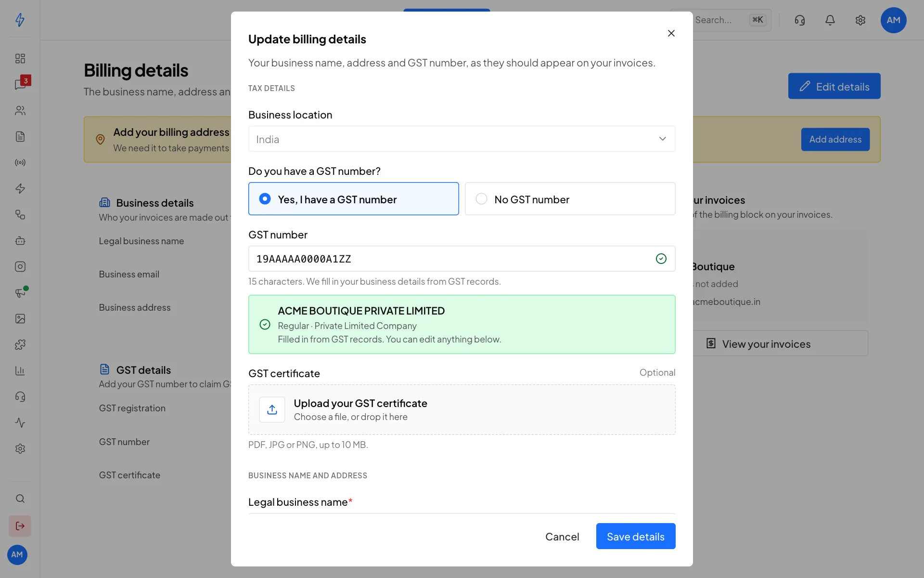The height and width of the screenshot is (578, 924).
Task: Open the activity pulse icon in sidebar
Action: (x=20, y=422)
